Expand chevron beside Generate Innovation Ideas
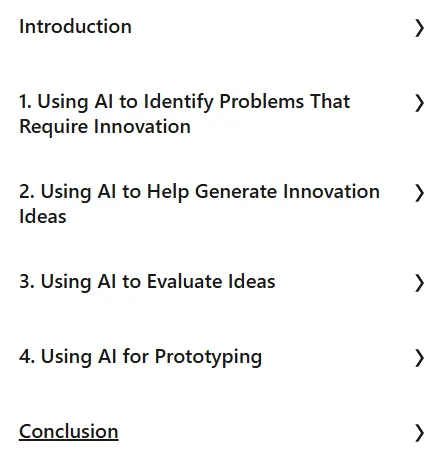This screenshot has width=448, height=457. coord(419,193)
